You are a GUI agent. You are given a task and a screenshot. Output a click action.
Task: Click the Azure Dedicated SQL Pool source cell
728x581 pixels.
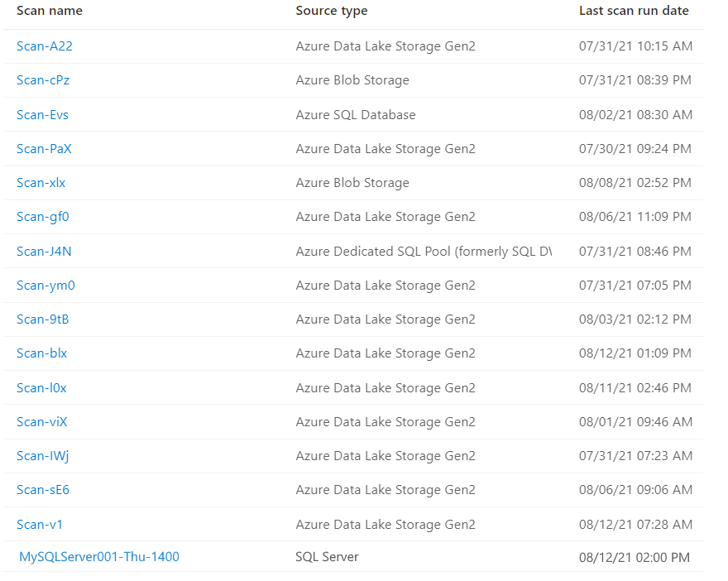(x=423, y=251)
